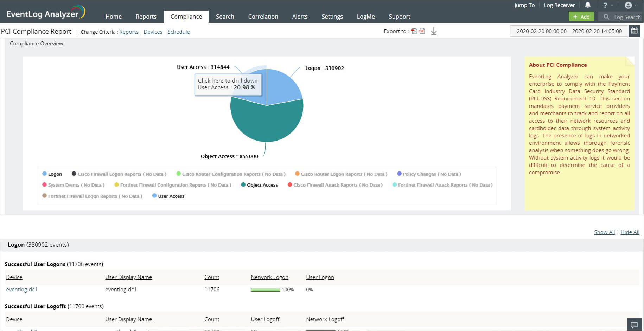Go to the Alerts tab
644x331 pixels.
pos(300,17)
